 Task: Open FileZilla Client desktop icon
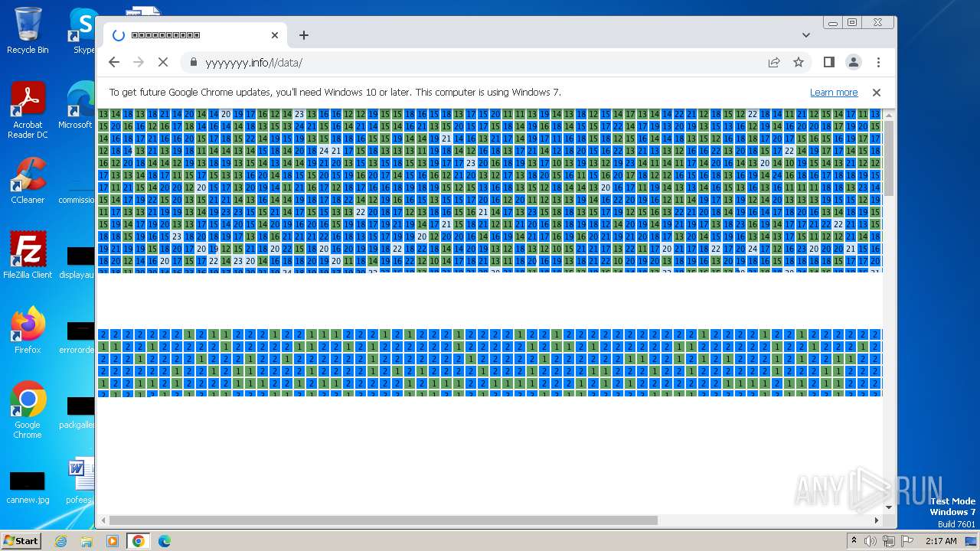pos(28,256)
